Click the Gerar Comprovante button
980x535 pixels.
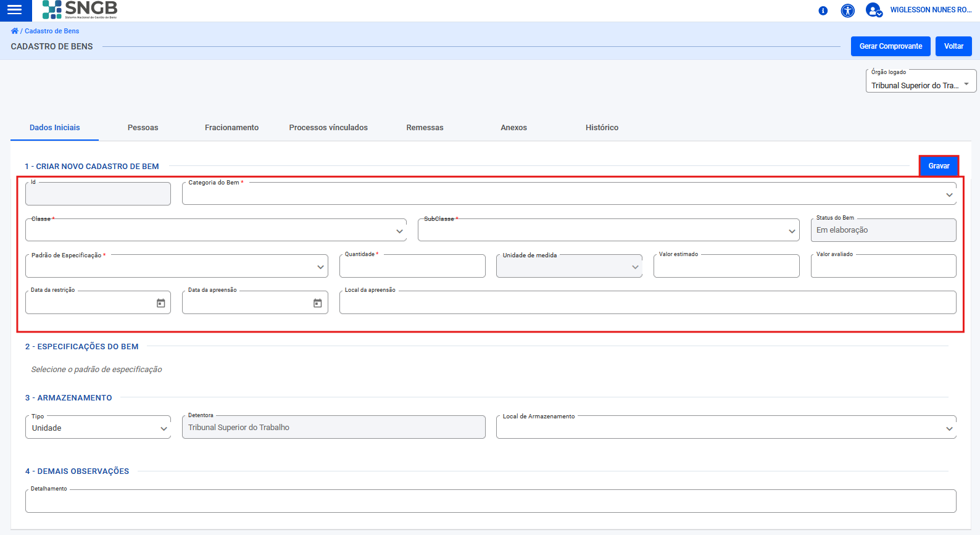891,46
